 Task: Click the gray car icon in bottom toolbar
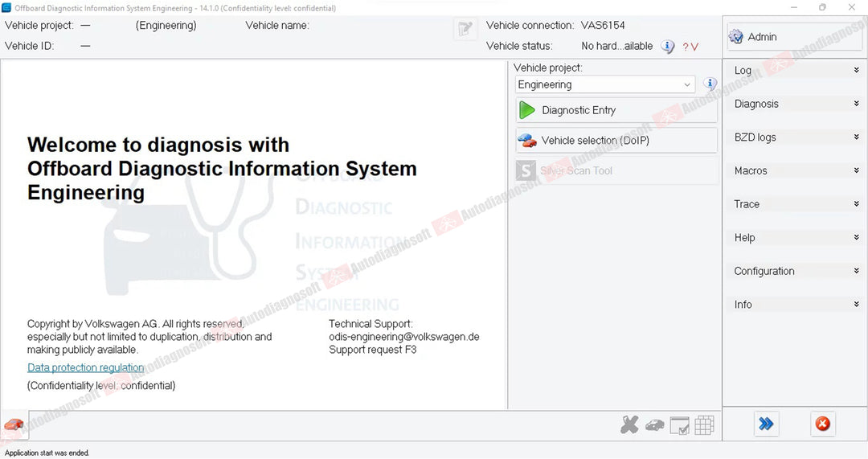[x=654, y=425]
